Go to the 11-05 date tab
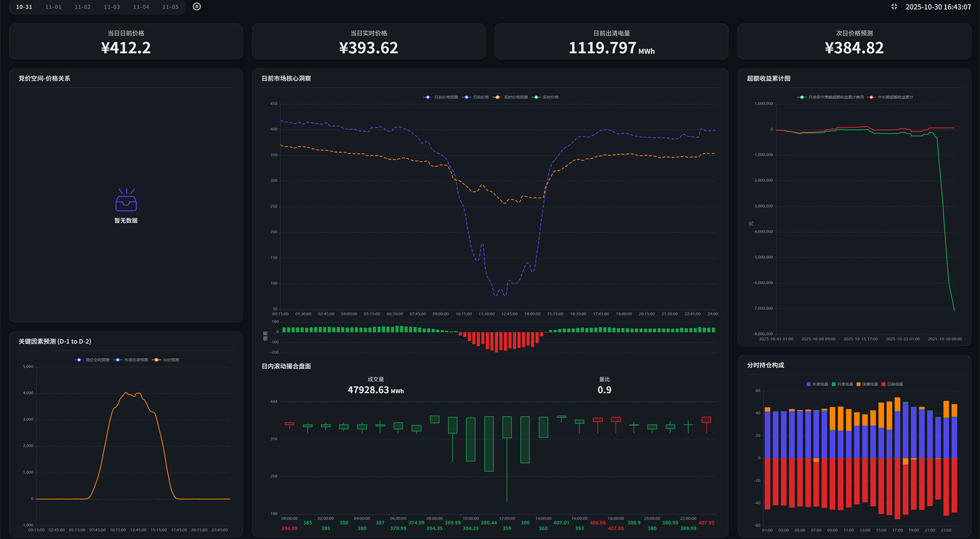This screenshot has width=980, height=539. [170, 7]
